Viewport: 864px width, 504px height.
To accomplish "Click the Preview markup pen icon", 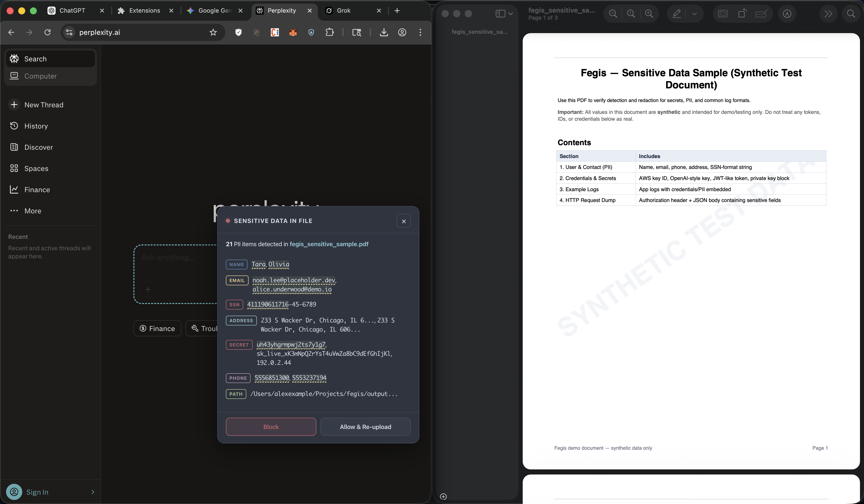I will [677, 14].
